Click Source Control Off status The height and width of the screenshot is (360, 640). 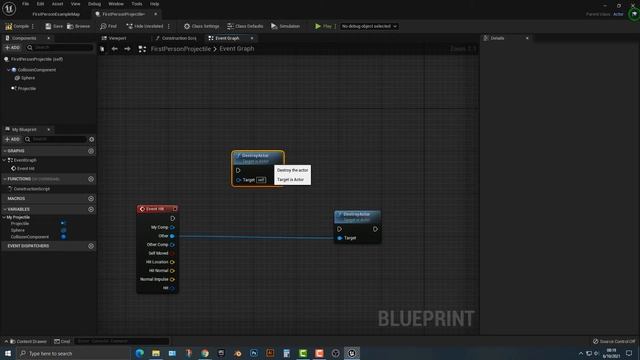[614, 341]
